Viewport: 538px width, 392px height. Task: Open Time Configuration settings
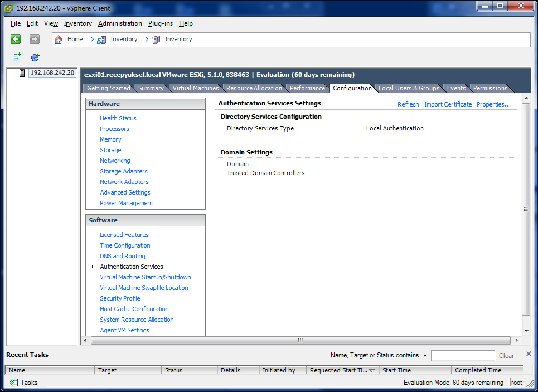125,245
